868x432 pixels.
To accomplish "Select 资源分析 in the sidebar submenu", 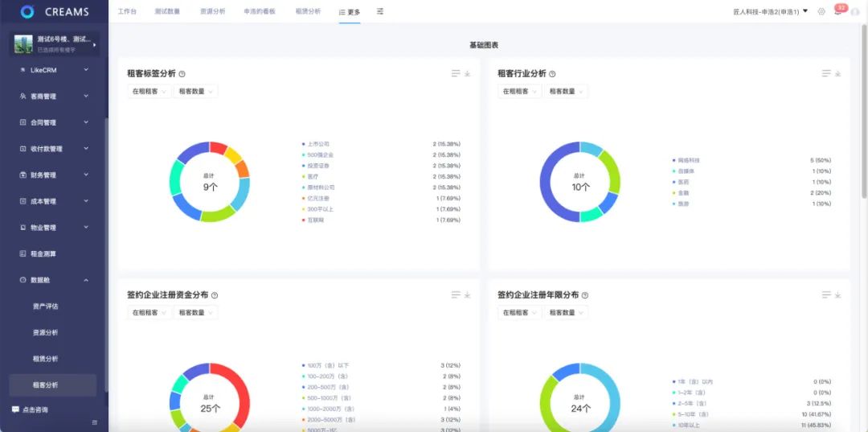I will (x=45, y=332).
